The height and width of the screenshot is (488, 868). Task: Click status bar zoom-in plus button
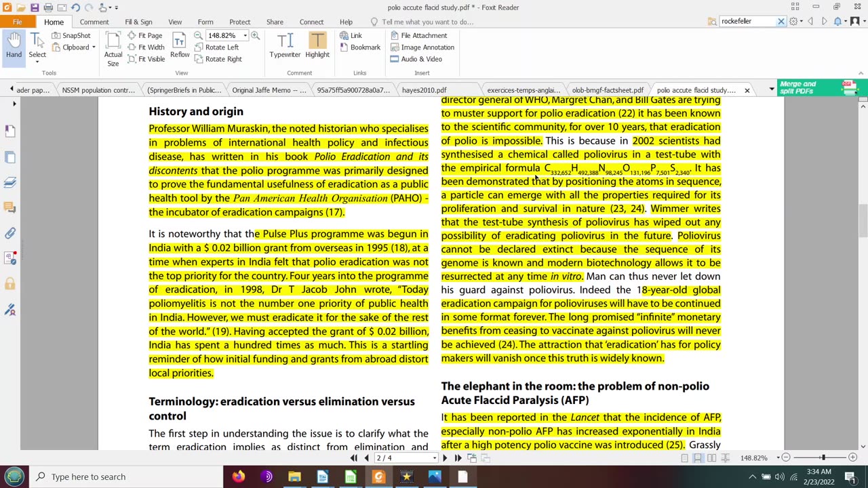coord(853,458)
